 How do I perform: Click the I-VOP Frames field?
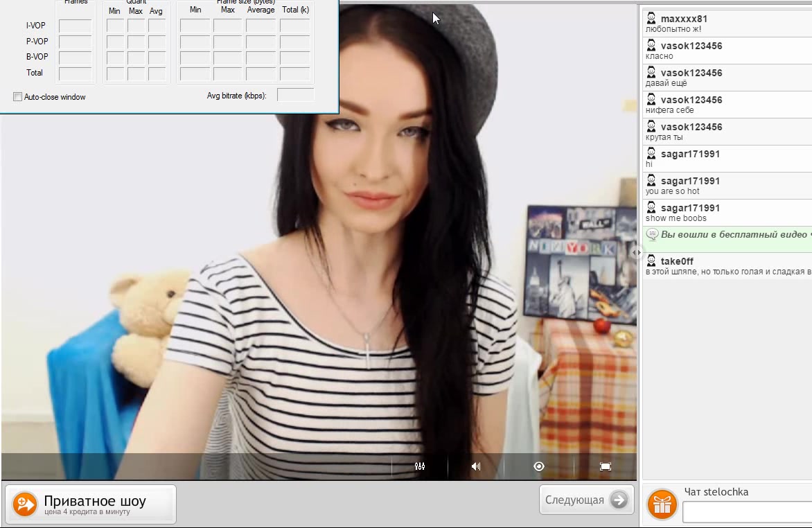(75, 26)
